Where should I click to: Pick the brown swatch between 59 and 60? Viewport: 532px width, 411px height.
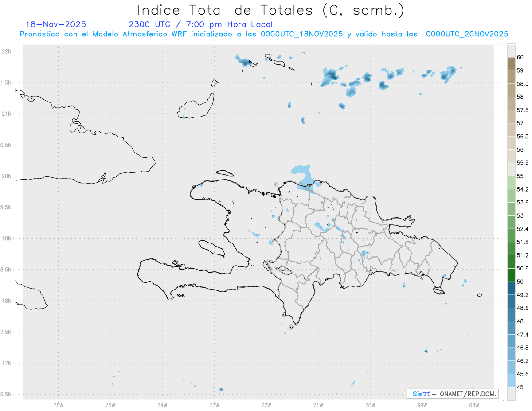512,64
